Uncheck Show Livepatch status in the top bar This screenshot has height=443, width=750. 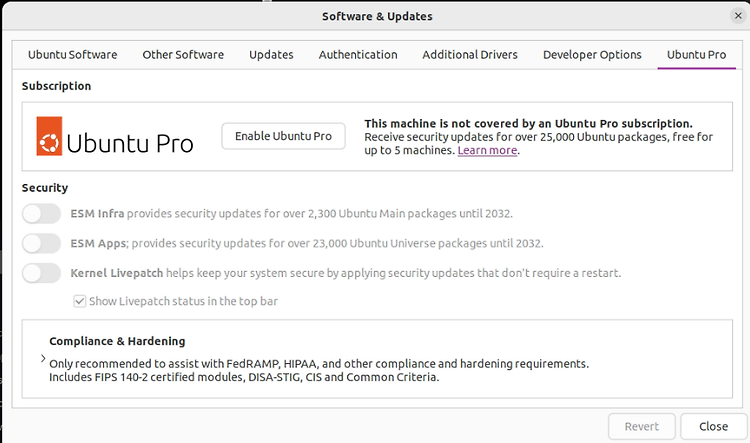coord(79,301)
